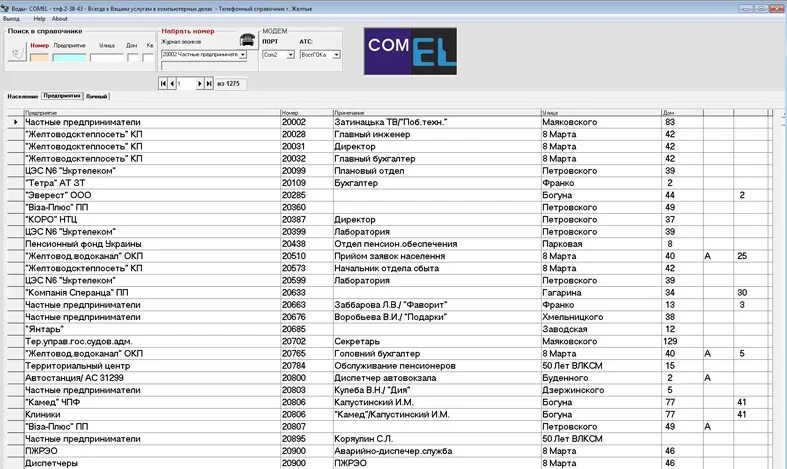The image size is (787, 469).
Task: Select the Главный инженер note cell
Action: pyautogui.click(x=437, y=134)
